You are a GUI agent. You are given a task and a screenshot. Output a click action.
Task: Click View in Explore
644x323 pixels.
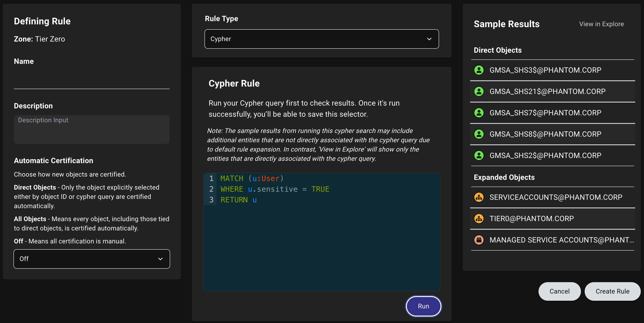pos(601,24)
